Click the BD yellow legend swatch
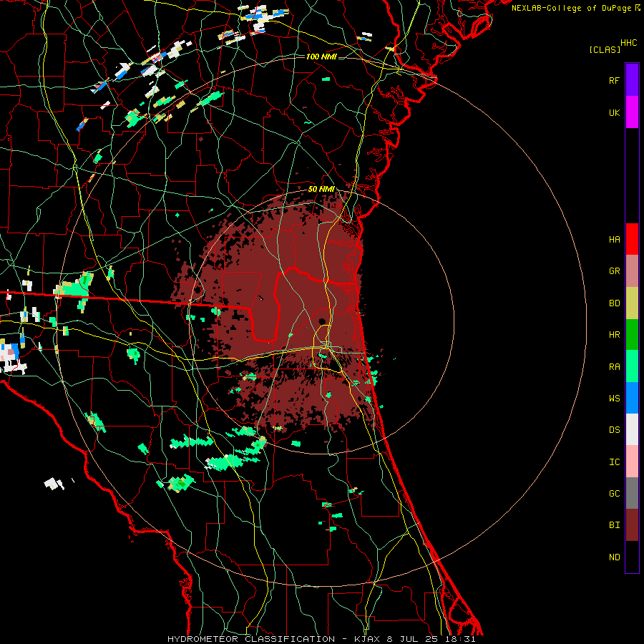The height and width of the screenshot is (644, 644). click(x=632, y=303)
